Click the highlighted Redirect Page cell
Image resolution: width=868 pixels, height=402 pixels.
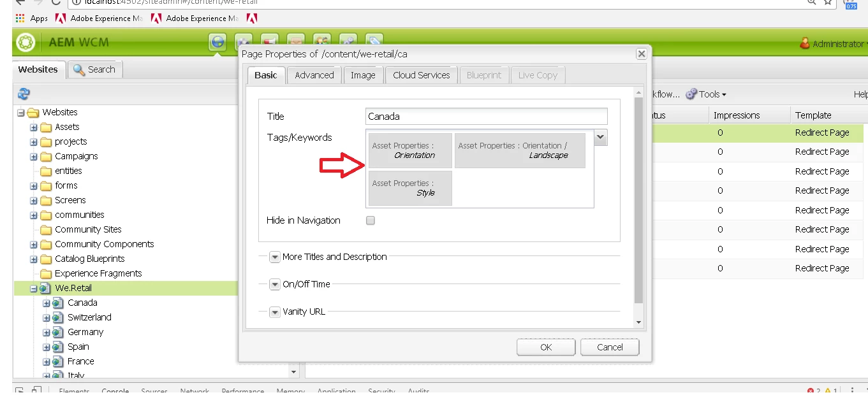822,133
